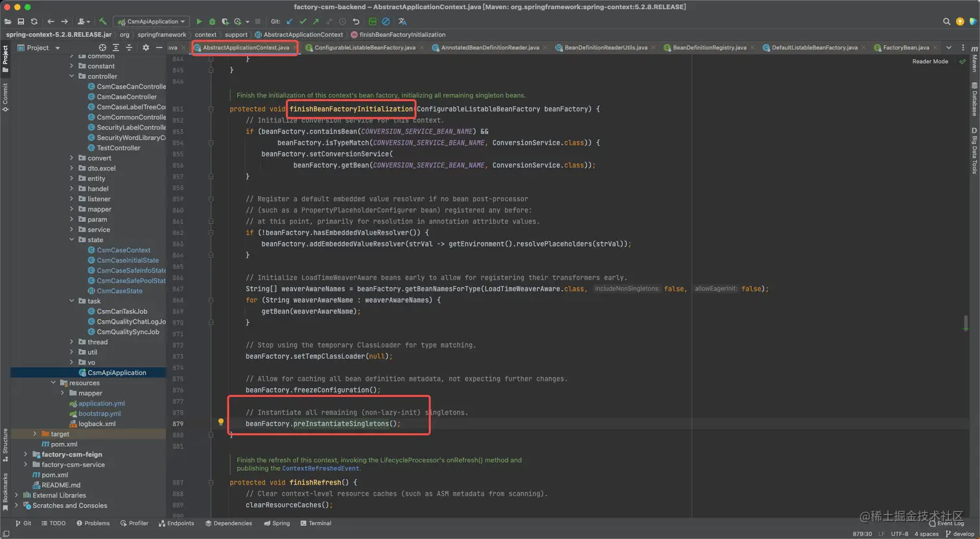Open the Spring tool window
Viewport: 980px width, 539px height.
[x=277, y=523]
